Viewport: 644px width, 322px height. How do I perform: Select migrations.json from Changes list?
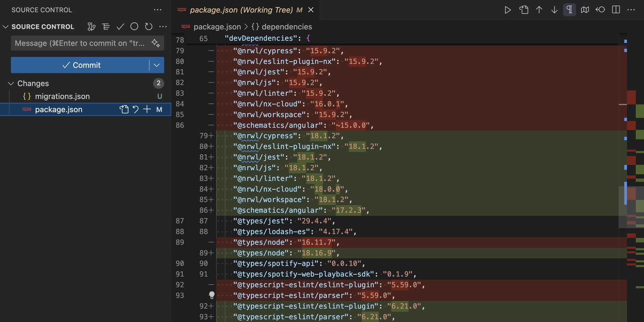(x=62, y=96)
